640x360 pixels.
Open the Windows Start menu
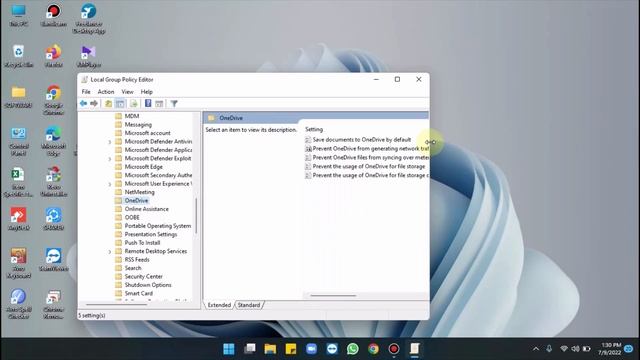229,349
